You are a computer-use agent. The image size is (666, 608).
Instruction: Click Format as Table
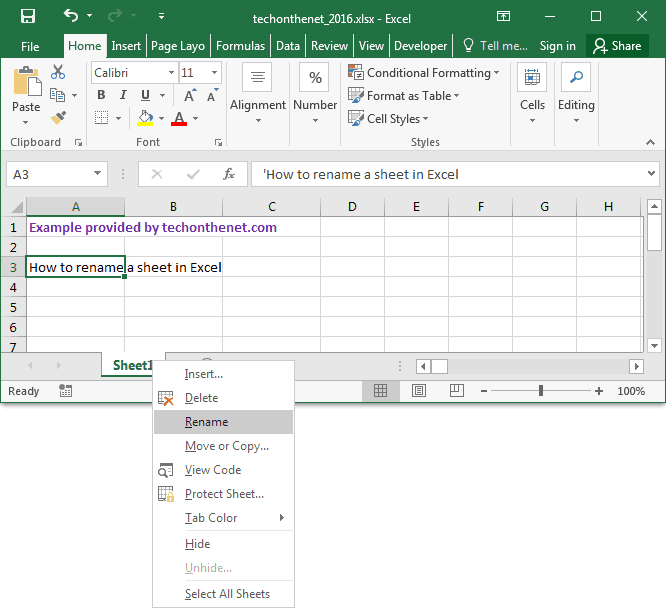tap(404, 96)
